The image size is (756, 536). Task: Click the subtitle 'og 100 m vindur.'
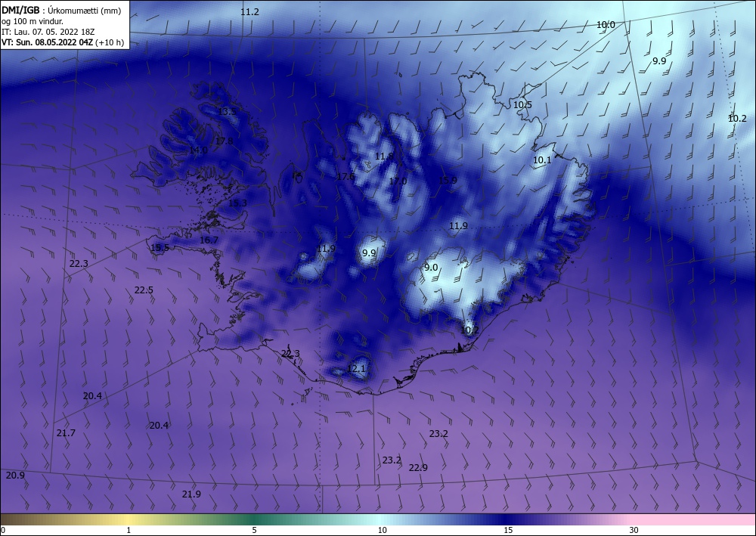pos(33,21)
